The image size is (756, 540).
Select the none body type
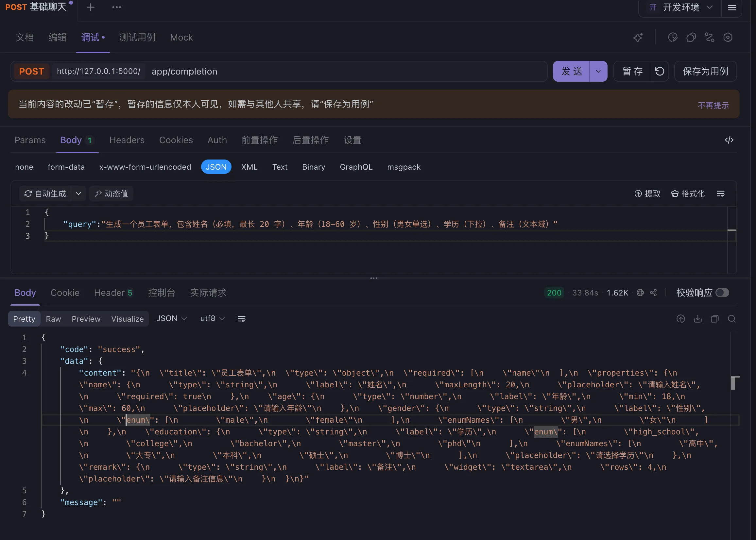point(24,167)
